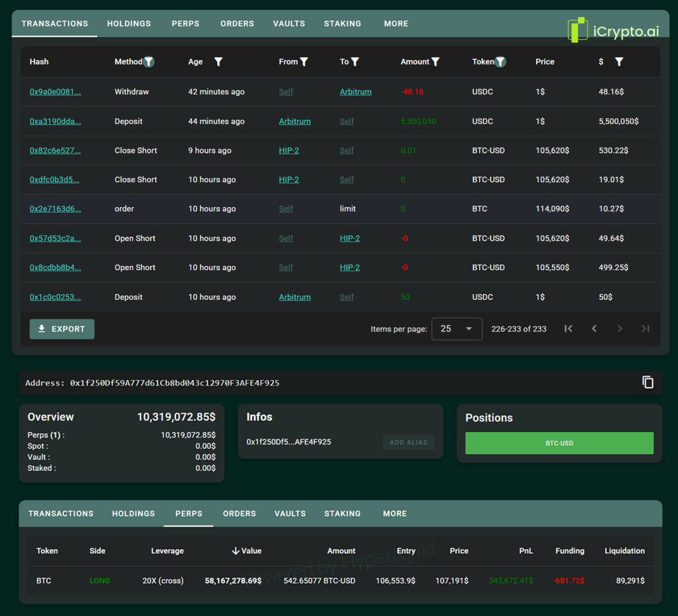678x616 pixels.
Task: Click the 226-233 of 233 page range
Action: pos(519,329)
